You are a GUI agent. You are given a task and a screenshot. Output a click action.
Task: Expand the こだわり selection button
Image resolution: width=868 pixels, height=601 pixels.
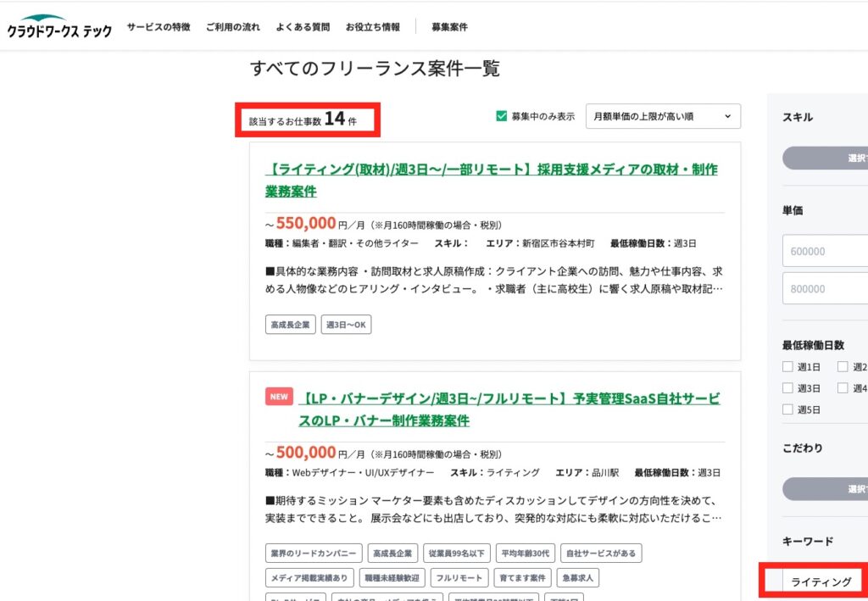(x=826, y=489)
